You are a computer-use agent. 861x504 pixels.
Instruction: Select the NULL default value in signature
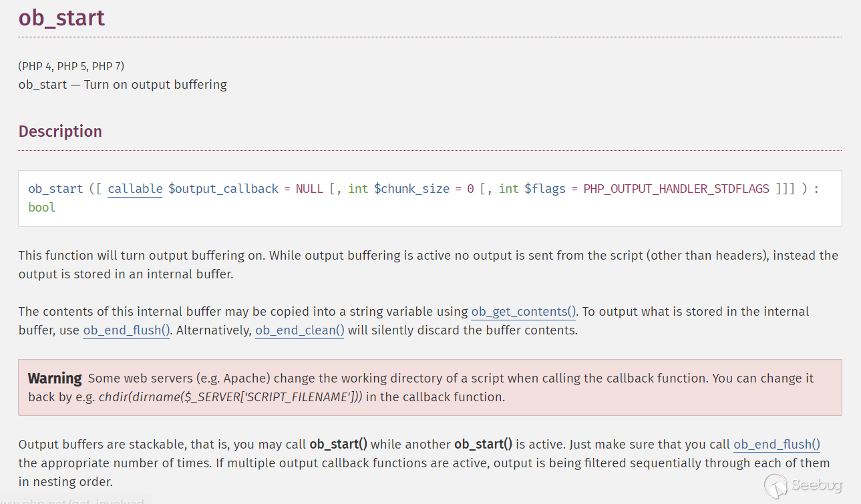coord(309,189)
